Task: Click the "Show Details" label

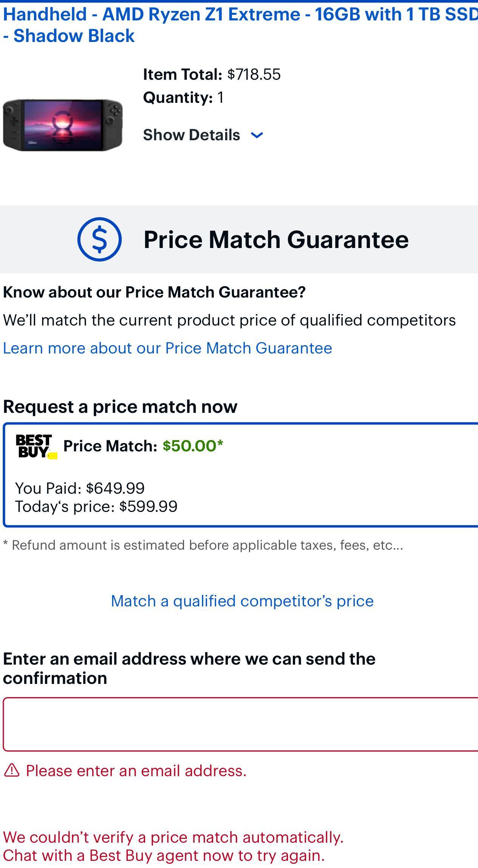Action: [x=191, y=135]
